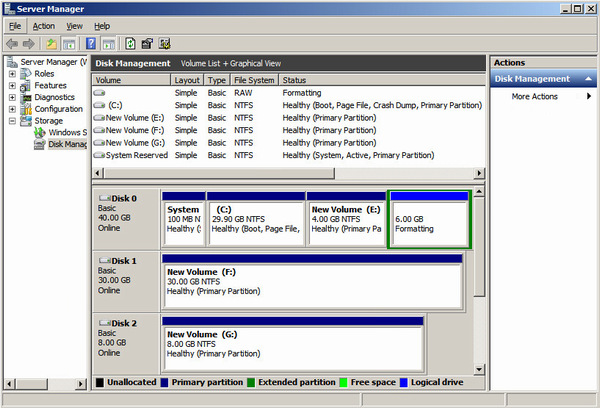Click the volume list horizontal scrollbar thumb
600x408 pixels.
[219, 173]
